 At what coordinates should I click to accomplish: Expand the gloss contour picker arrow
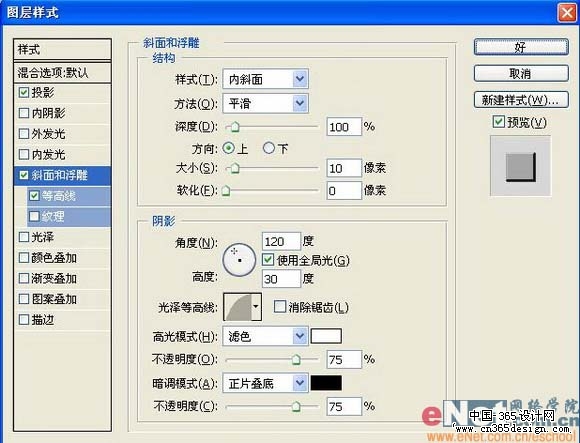(x=256, y=307)
